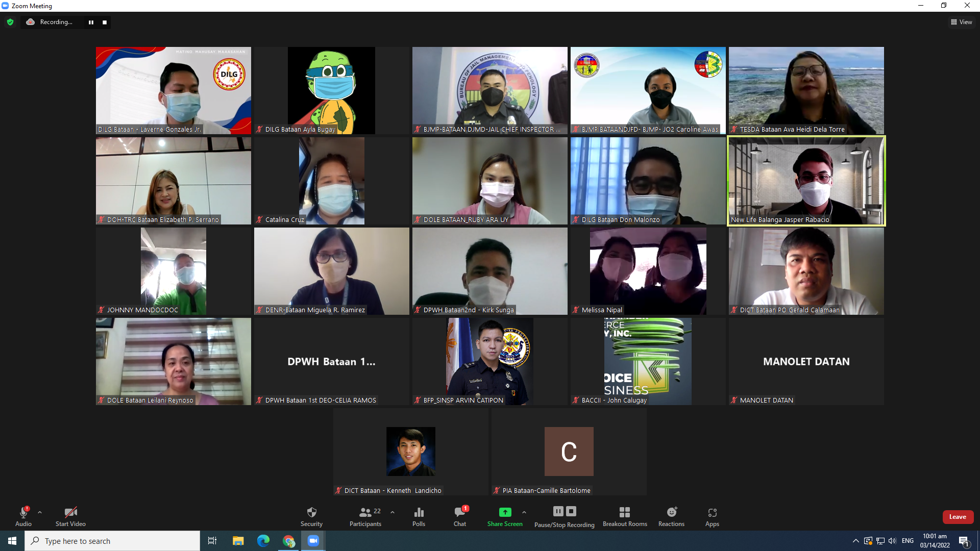The width and height of the screenshot is (980, 551).
Task: Pause the cloud recording indicator
Action: [x=91, y=22]
